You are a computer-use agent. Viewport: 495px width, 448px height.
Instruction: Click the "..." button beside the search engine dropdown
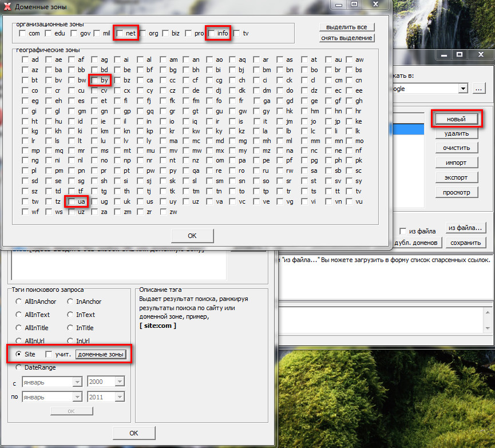[x=478, y=89]
